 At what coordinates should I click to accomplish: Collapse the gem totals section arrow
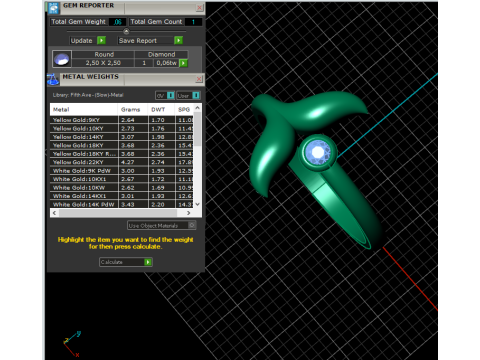pos(126,31)
